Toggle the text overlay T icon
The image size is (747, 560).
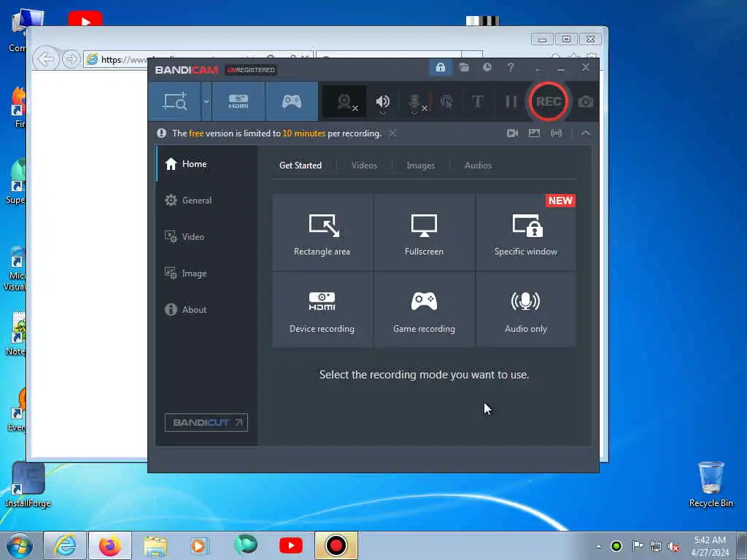click(x=477, y=101)
